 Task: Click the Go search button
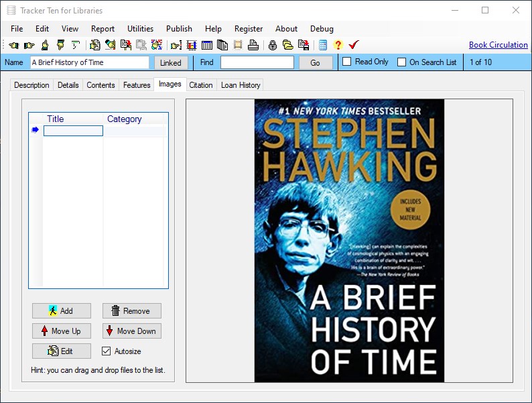click(315, 62)
